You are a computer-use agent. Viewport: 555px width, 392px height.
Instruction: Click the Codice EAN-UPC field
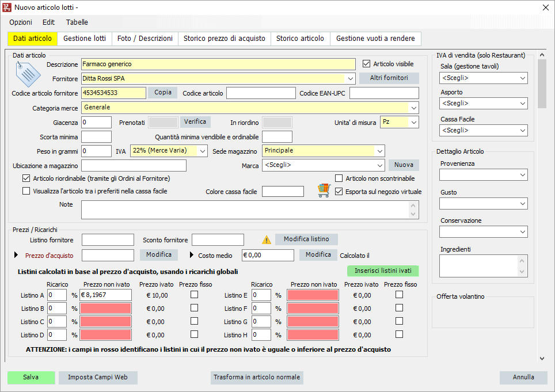pos(384,93)
